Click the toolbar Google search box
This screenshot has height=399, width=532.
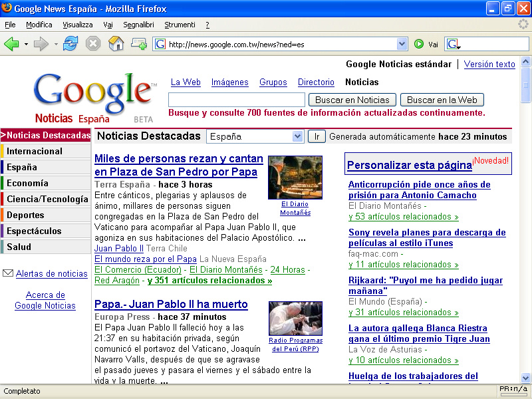pyautogui.click(x=494, y=44)
